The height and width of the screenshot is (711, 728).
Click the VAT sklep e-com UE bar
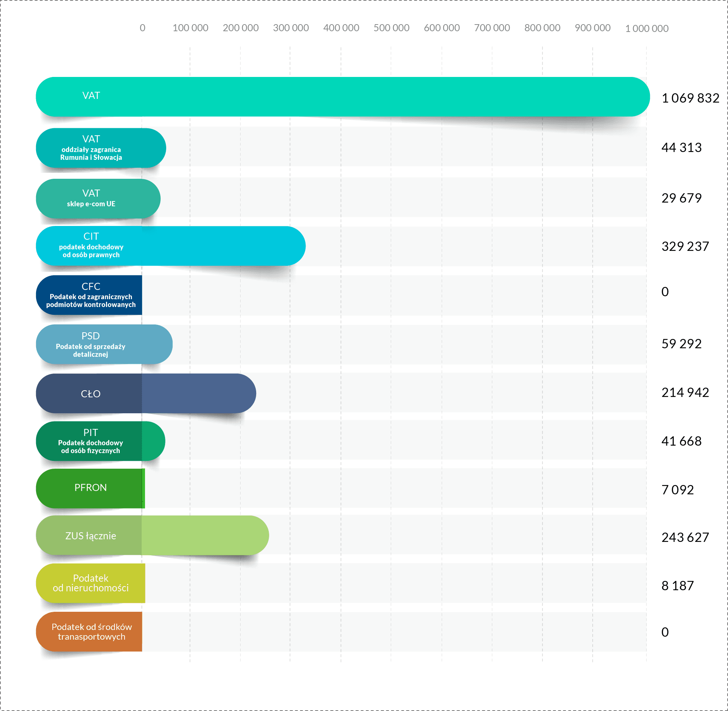click(x=98, y=198)
